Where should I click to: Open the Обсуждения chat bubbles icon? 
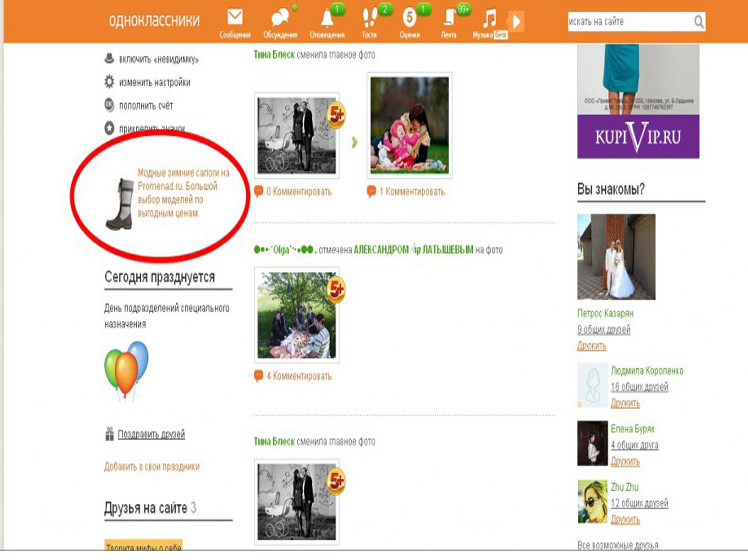pyautogui.click(x=279, y=18)
